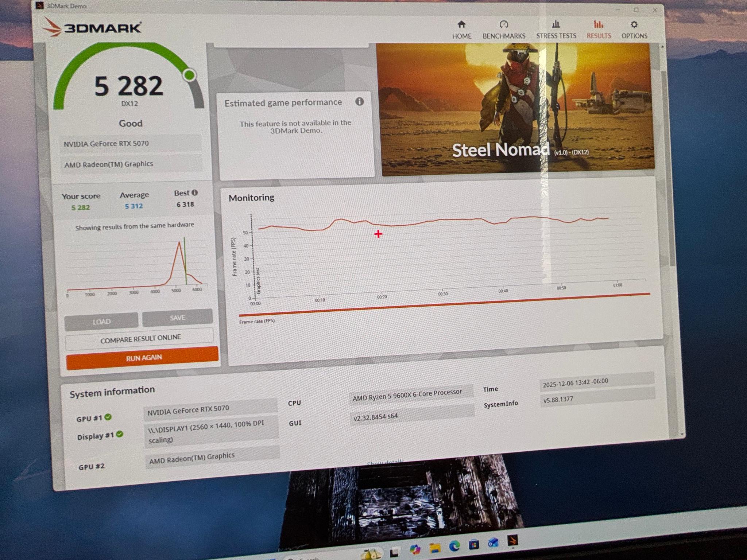Viewport: 747px width, 560px height.
Task: Click the options gear icon
Action: tap(634, 24)
